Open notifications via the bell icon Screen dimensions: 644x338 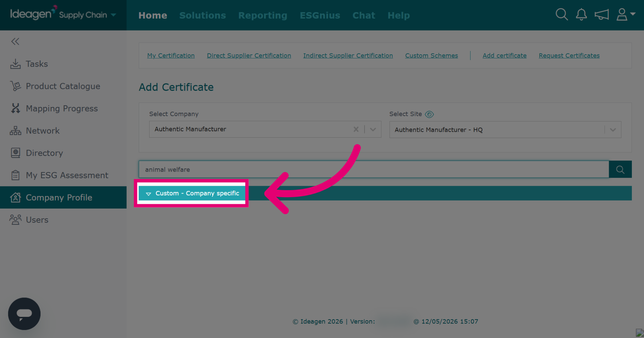(x=581, y=15)
